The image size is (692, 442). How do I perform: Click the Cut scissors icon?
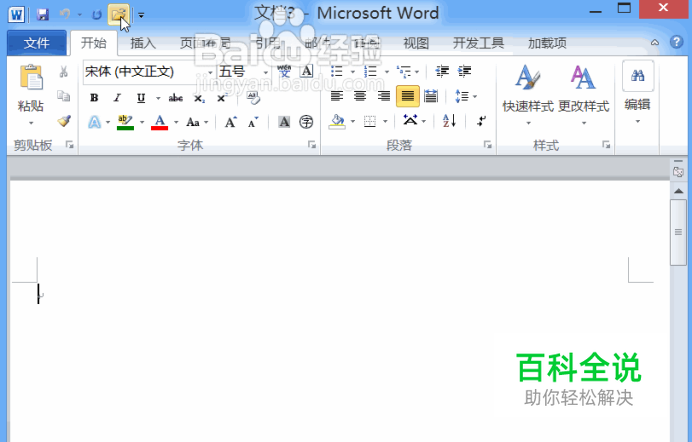coord(64,71)
